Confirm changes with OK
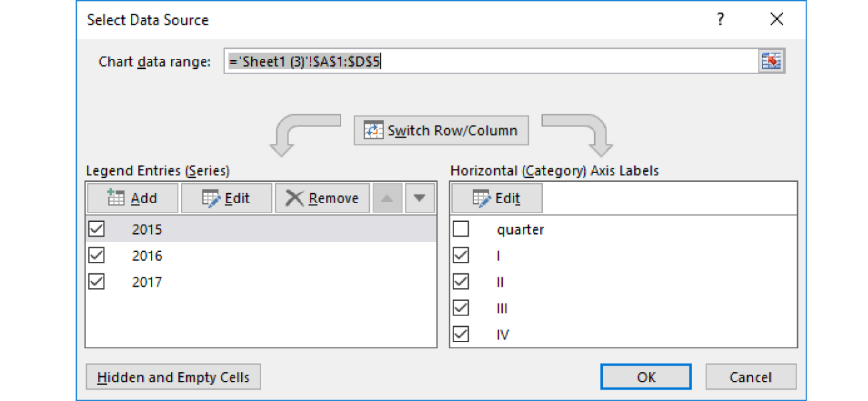 pyautogui.click(x=645, y=376)
